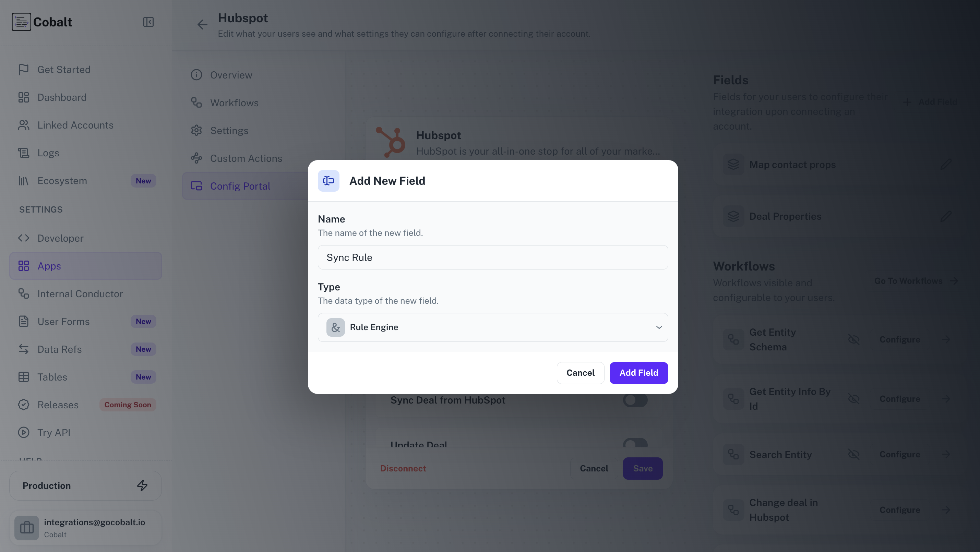Click the back arrow next to Hubspot title
Image resolution: width=980 pixels, height=552 pixels.
pos(202,24)
